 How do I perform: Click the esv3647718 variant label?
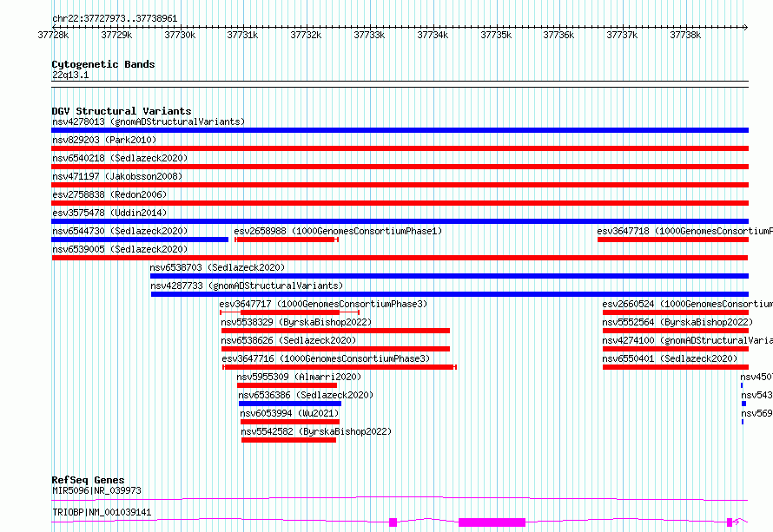[x=684, y=231]
